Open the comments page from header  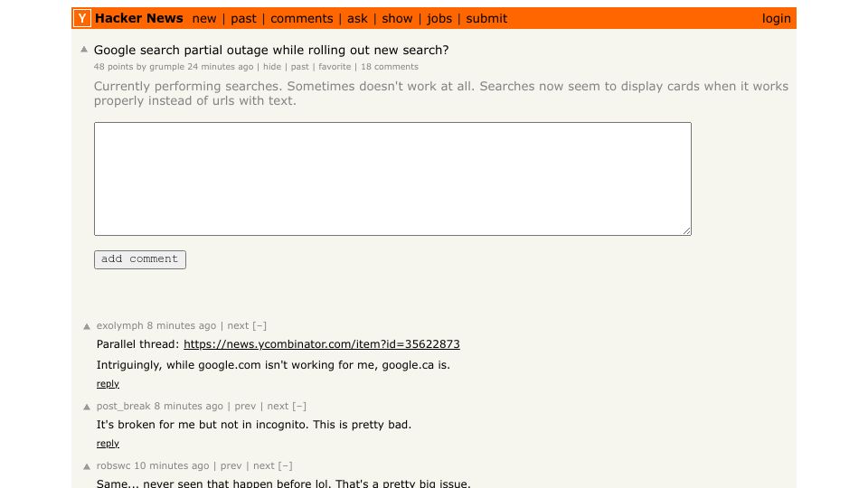(x=302, y=19)
